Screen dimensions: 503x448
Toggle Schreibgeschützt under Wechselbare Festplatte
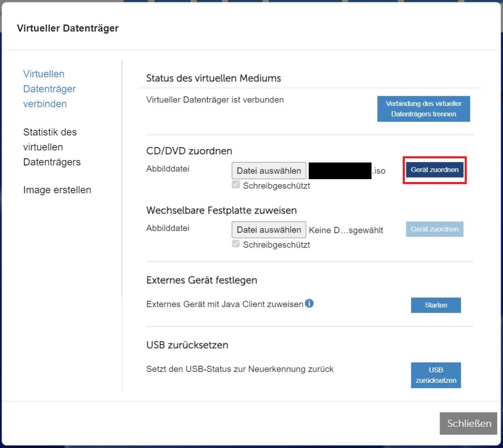[x=236, y=243]
